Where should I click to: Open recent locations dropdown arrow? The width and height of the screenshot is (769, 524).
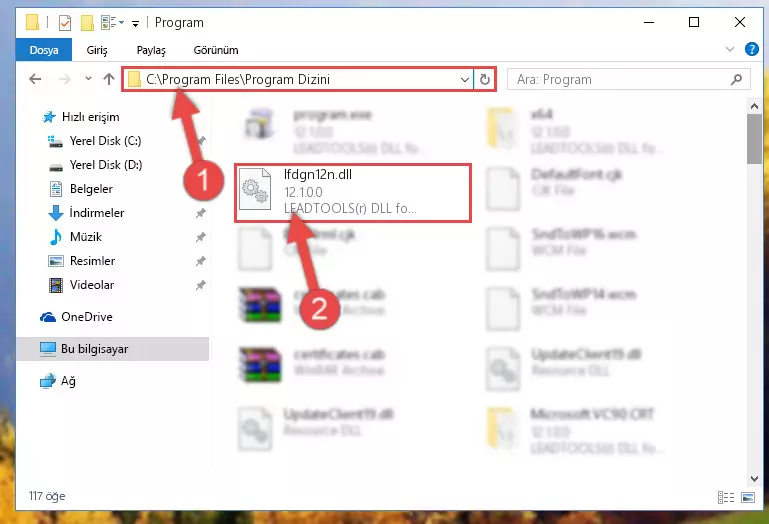88,79
